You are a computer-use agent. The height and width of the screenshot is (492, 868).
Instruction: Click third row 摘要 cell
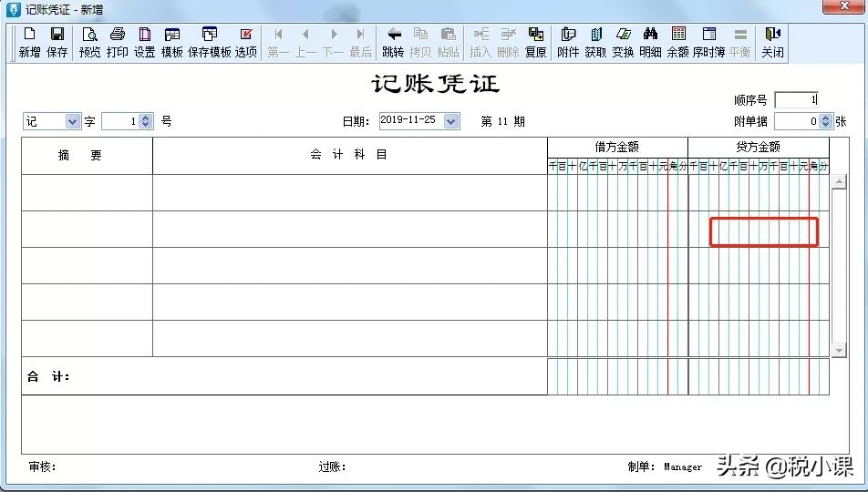(87, 266)
